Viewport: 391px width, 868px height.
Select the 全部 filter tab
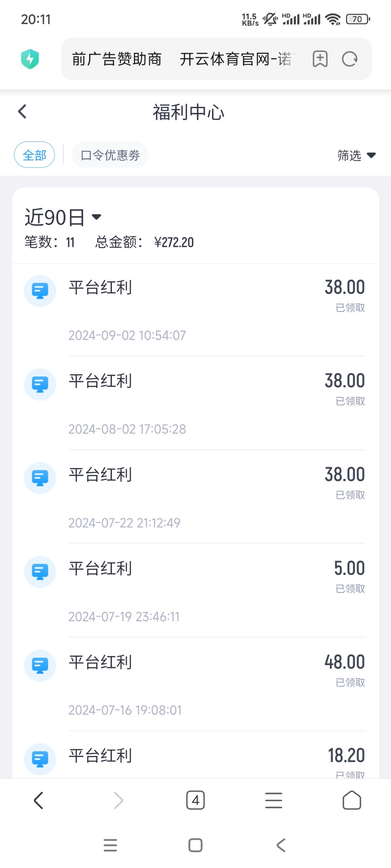[34, 155]
